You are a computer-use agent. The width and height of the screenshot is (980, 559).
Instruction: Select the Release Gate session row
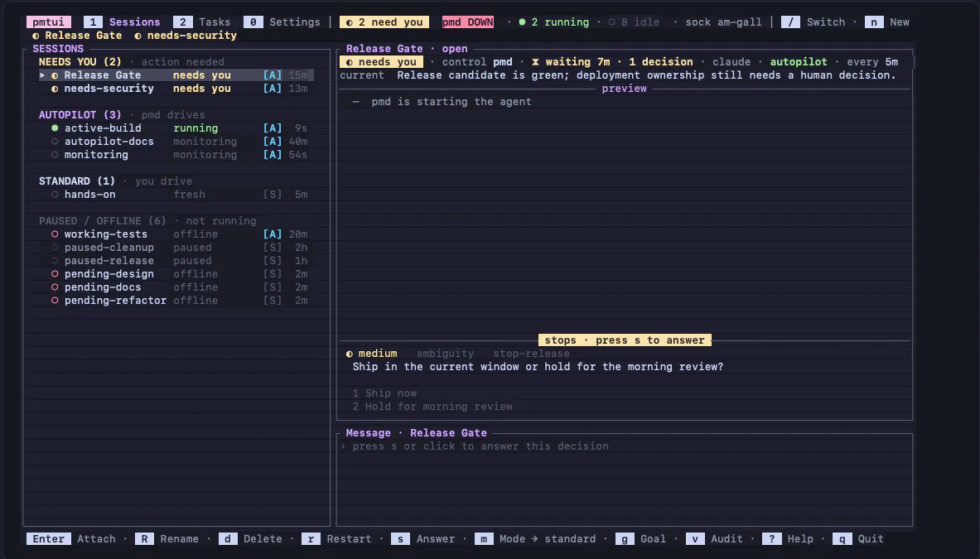click(x=176, y=75)
